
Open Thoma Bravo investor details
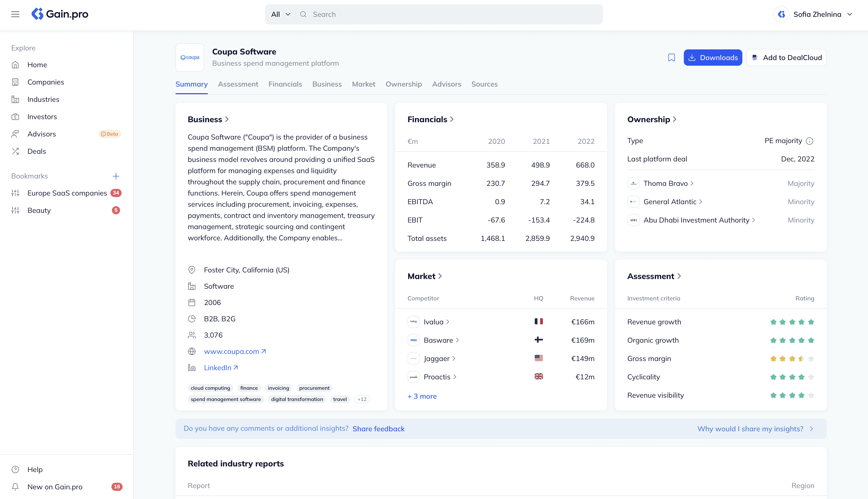(668, 183)
